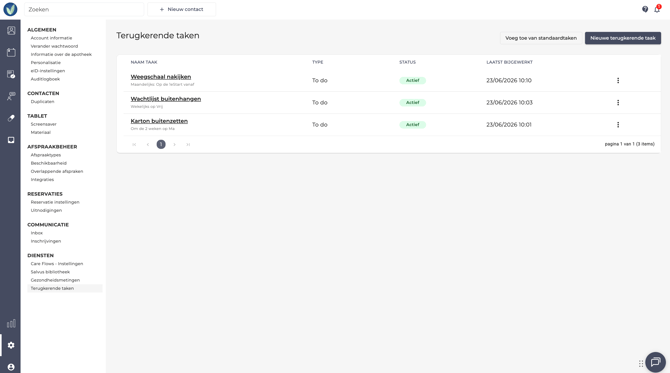Image resolution: width=670 pixels, height=373 pixels.
Task: Open Reservatie instellingen
Action: tap(55, 202)
